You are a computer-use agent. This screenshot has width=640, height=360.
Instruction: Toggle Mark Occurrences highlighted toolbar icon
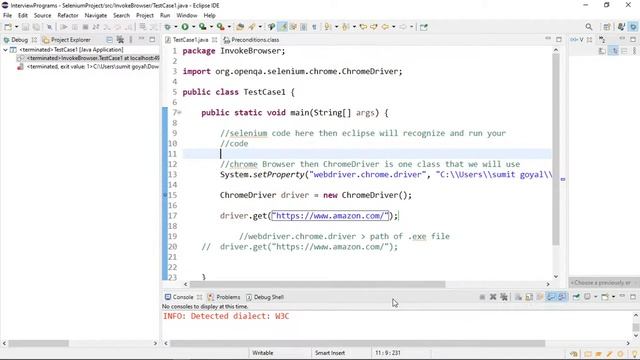[x=282, y=27]
